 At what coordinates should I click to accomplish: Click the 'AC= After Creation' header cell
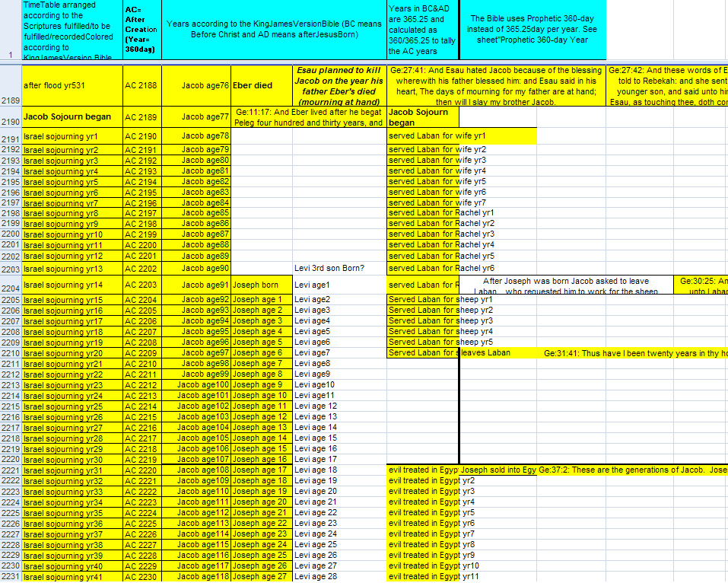coord(142,30)
